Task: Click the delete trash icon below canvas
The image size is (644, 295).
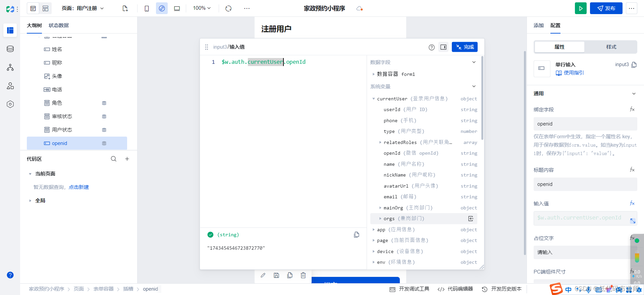Action: (x=303, y=275)
